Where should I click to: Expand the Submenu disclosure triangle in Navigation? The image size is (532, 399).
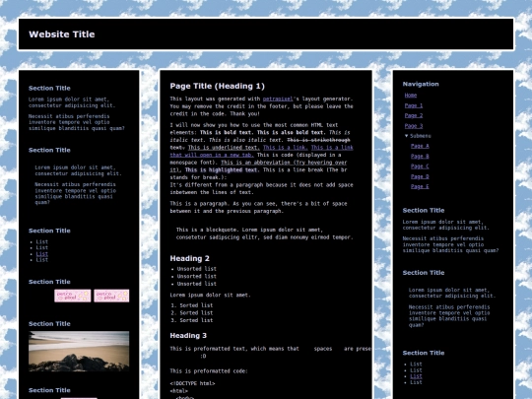click(407, 136)
